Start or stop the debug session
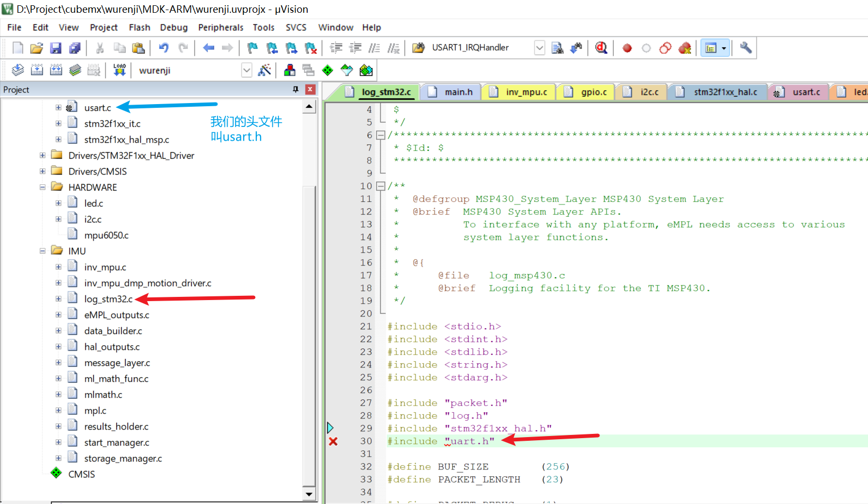The image size is (868, 504). point(601,48)
